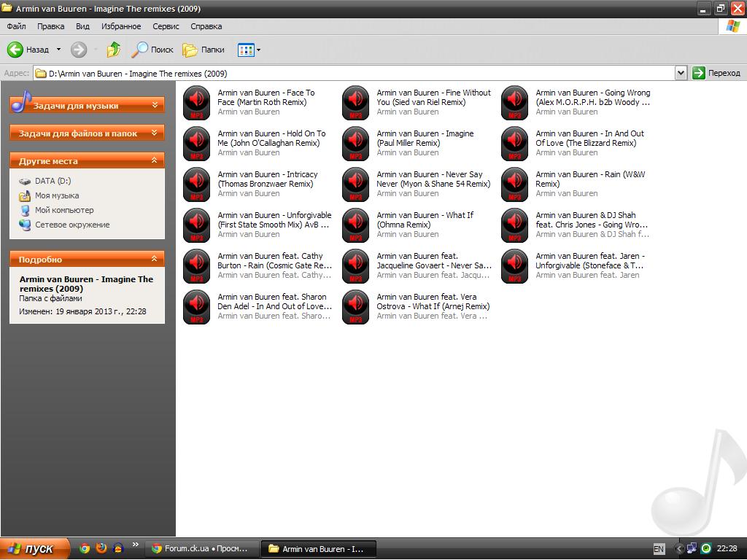Click MP3 icon for feat. Jaren - Unforgivable
The image size is (747, 560).
pos(515,266)
